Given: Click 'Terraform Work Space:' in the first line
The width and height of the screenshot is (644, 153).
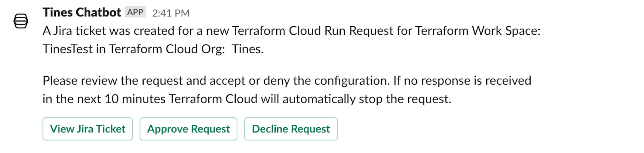Looking at the screenshot, I should [x=478, y=31].
